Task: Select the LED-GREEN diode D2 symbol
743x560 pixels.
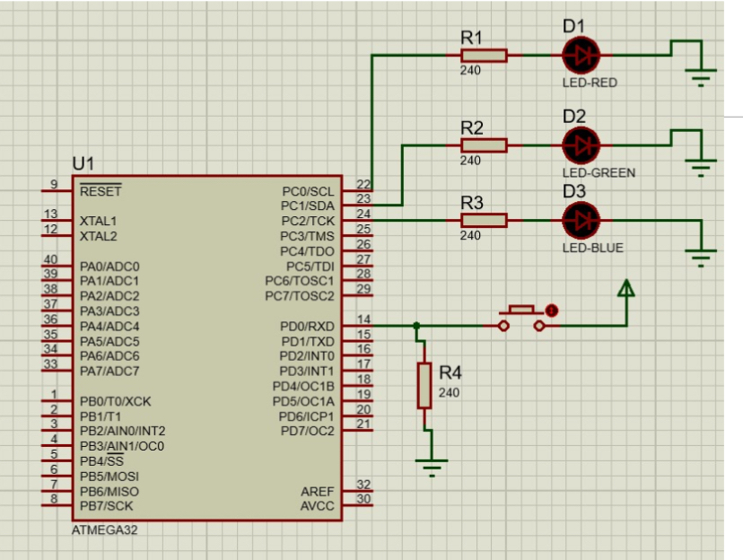Action: (x=581, y=145)
